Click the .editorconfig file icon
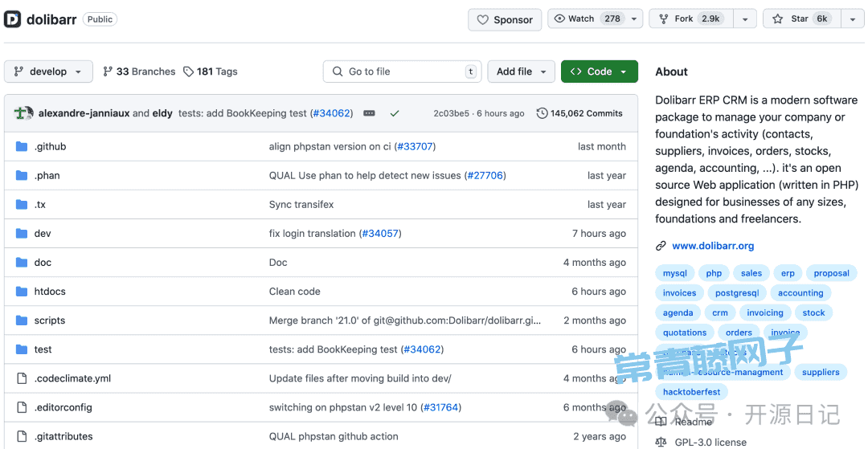 click(x=22, y=407)
